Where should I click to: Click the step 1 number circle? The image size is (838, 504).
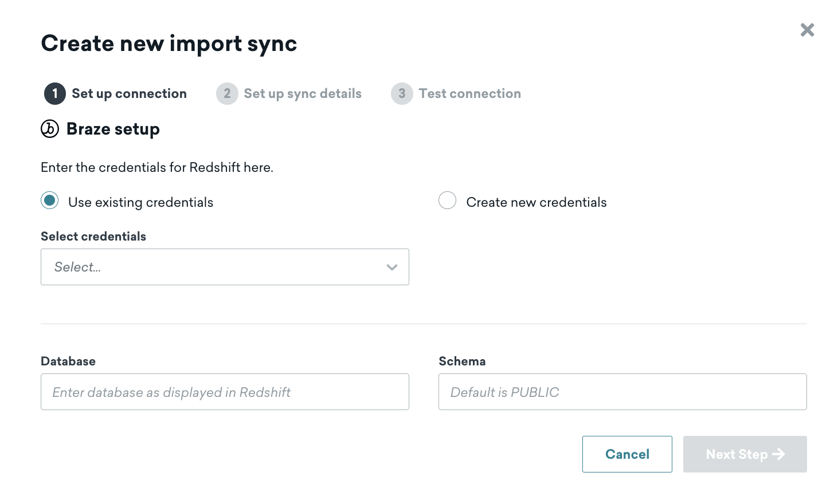click(55, 93)
